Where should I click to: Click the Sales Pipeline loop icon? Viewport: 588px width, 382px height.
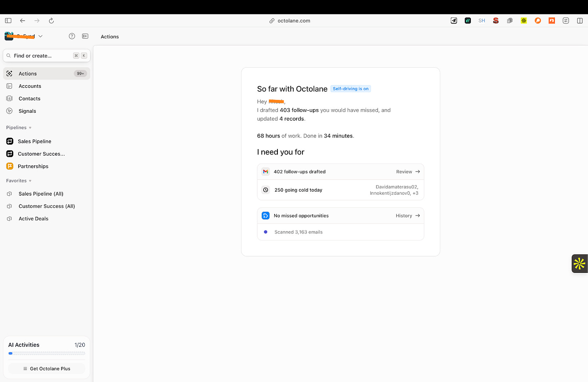click(x=10, y=141)
